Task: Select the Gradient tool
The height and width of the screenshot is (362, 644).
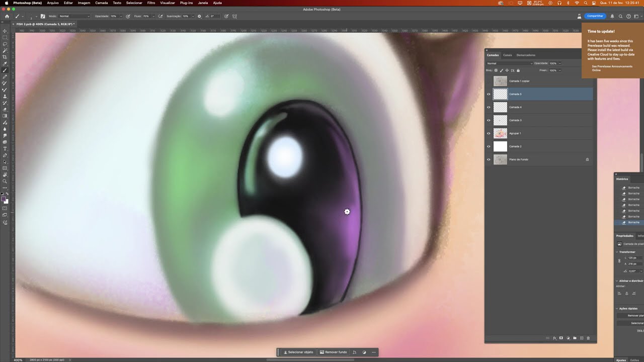Action: click(5, 116)
